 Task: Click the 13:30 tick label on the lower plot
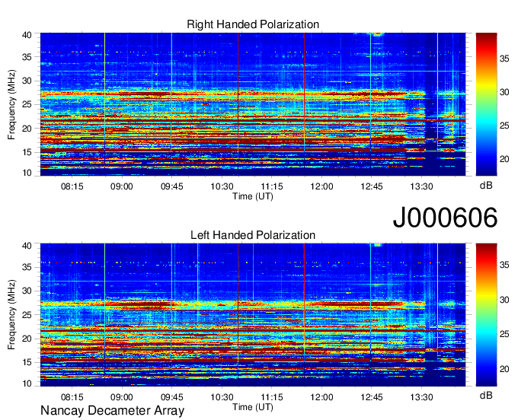click(421, 397)
